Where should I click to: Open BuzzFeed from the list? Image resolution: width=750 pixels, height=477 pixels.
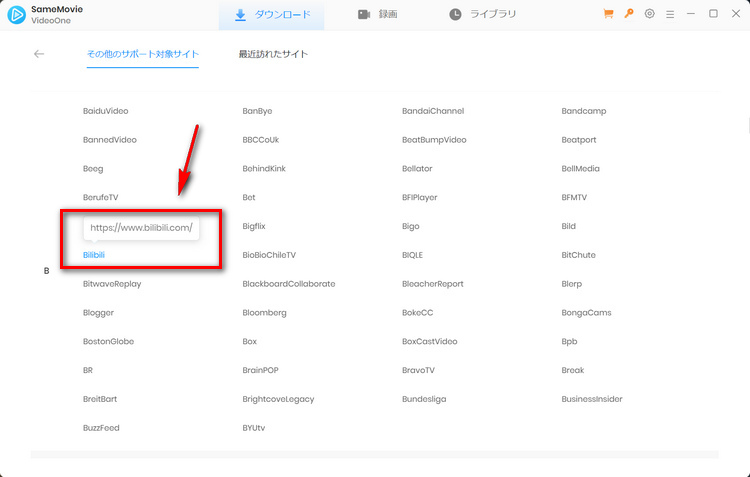101,428
